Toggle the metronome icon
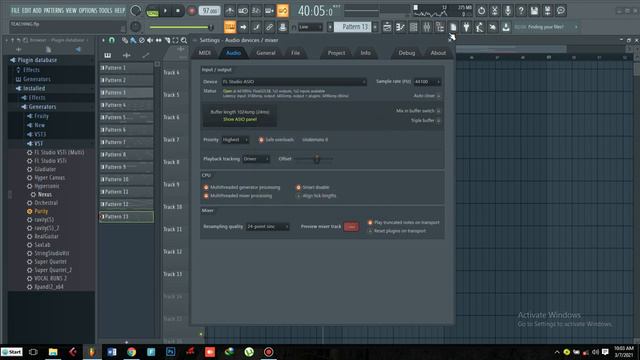Screen dimensions: 640x360 point(230,11)
